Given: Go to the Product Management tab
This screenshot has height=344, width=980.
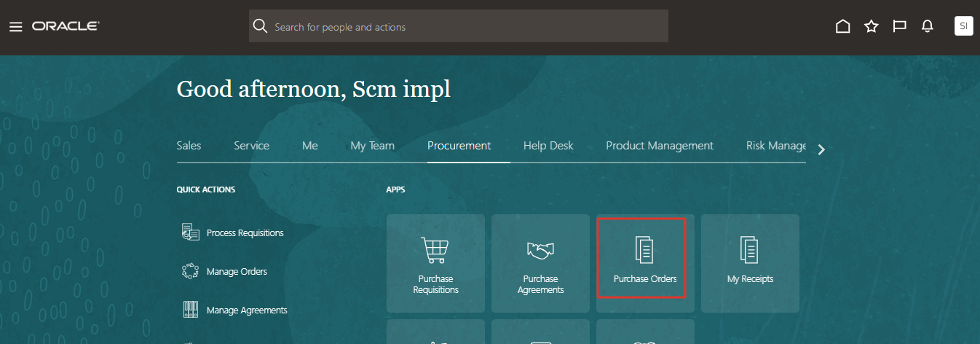Looking at the screenshot, I should (x=660, y=146).
